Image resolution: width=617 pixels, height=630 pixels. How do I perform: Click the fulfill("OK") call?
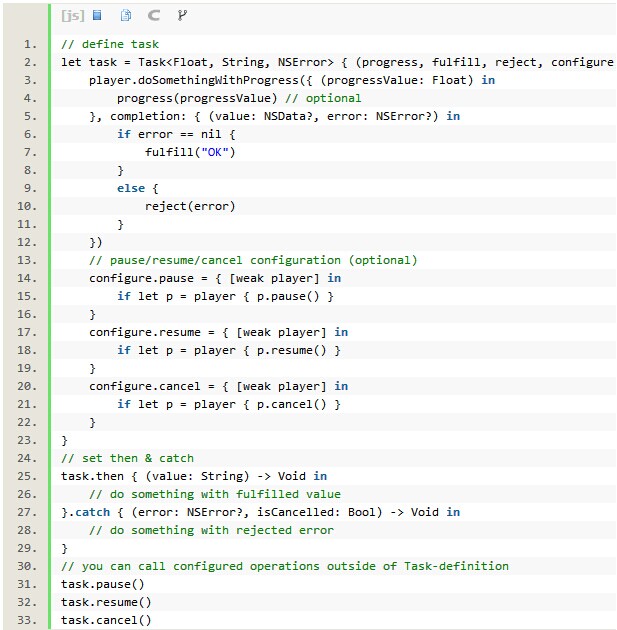pos(190,152)
